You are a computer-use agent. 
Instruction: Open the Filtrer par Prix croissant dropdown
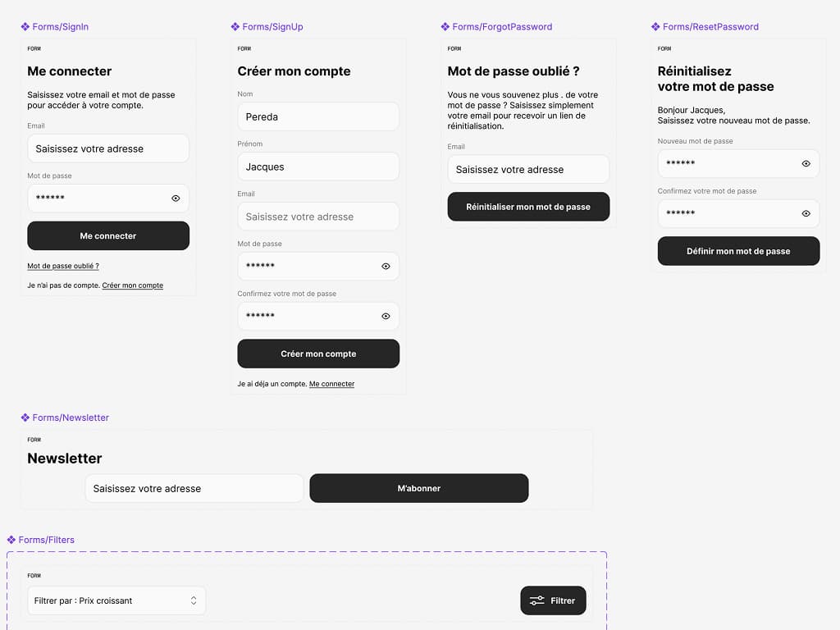tap(116, 600)
